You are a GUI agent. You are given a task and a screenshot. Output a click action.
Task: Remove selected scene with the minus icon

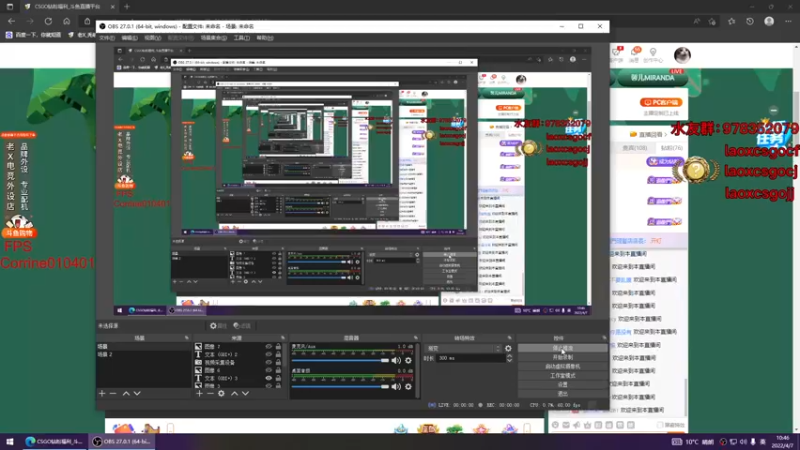coord(113,393)
